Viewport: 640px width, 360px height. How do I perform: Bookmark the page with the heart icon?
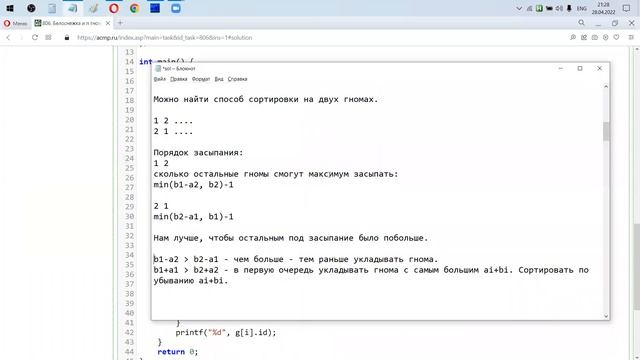(x=616, y=38)
